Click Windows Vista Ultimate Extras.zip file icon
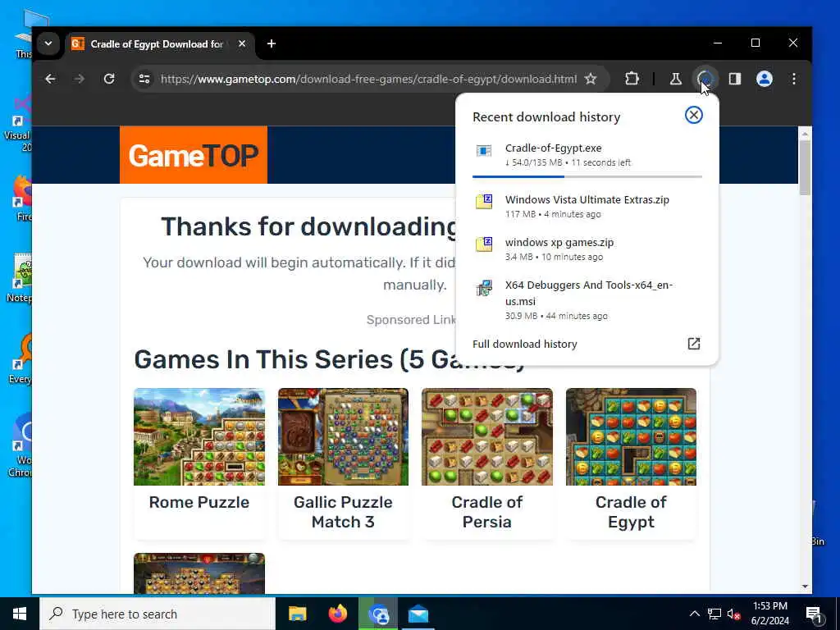Image resolution: width=840 pixels, height=630 pixels. [484, 202]
